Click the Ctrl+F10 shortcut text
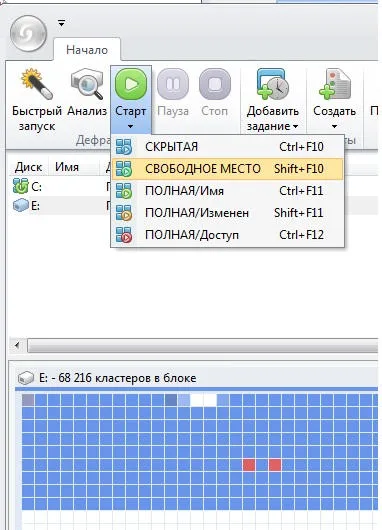The width and height of the screenshot is (382, 530). coord(301,147)
